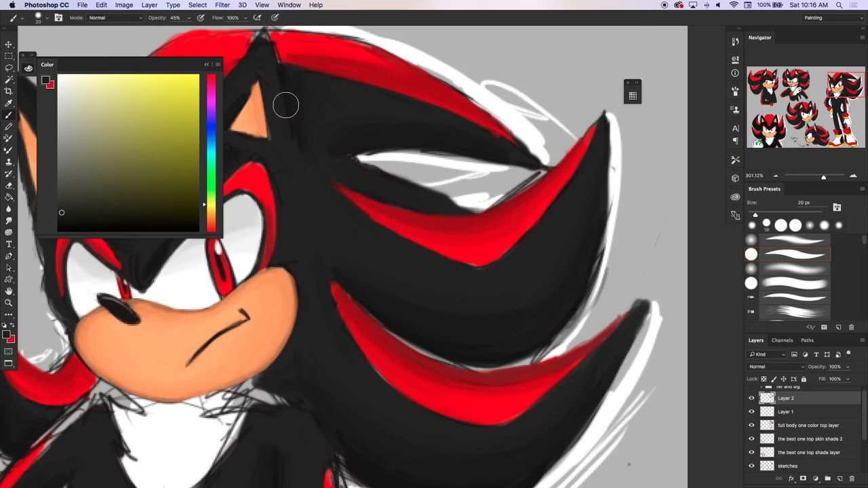Click the floating grid panel icon on canvas
The width and height of the screenshot is (868, 488).
(633, 96)
